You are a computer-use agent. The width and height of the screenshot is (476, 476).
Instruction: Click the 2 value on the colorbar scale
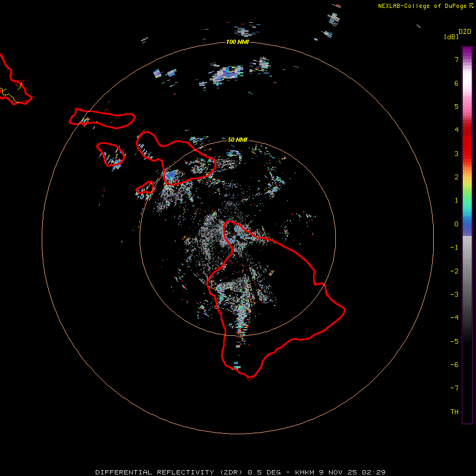(x=456, y=177)
